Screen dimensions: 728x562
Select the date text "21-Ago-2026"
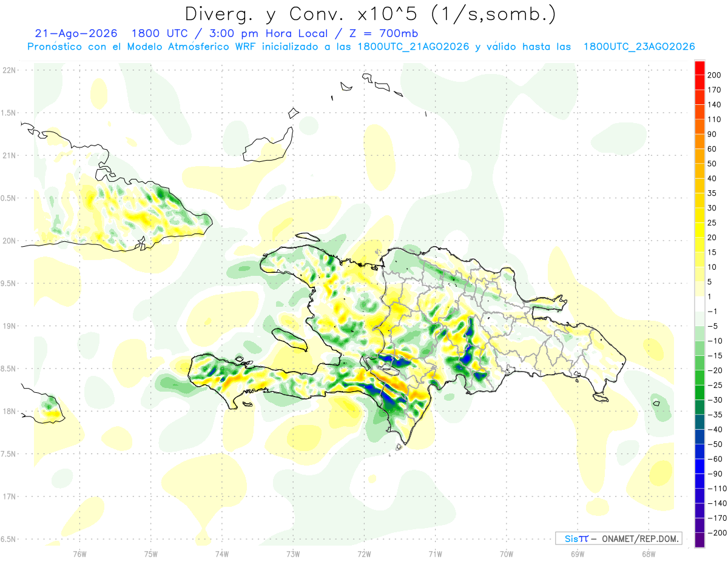pyautogui.click(x=76, y=33)
